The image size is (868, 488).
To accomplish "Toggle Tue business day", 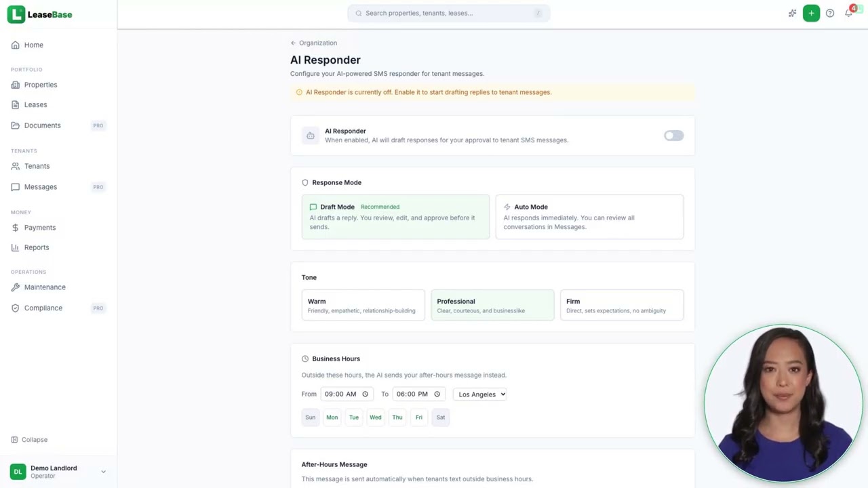I will click(354, 418).
